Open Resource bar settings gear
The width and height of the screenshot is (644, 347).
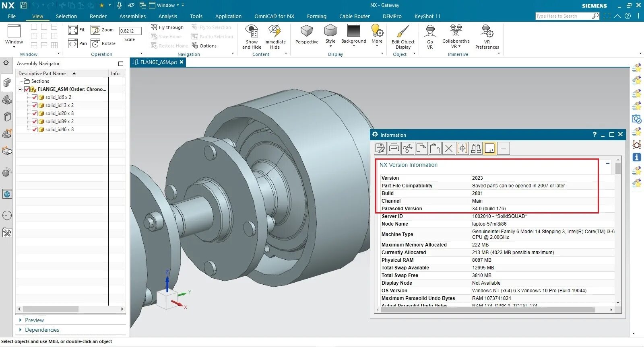tap(6, 63)
